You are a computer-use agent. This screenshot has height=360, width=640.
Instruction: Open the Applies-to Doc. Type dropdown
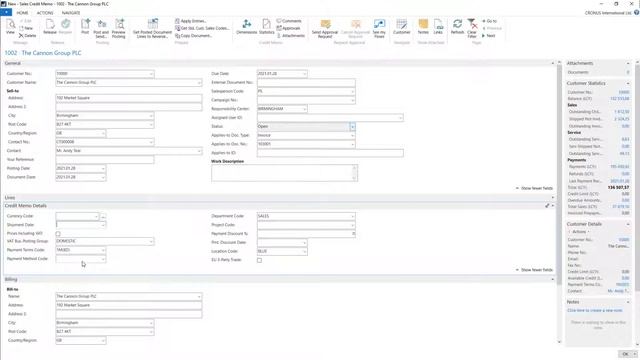pos(352,135)
